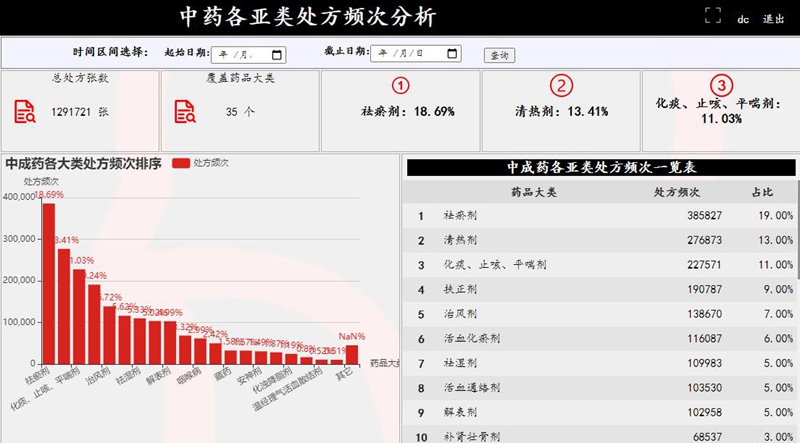Click the 祛瘀剂: 18.69% rank card text
The image size is (800, 443).
[x=408, y=111]
